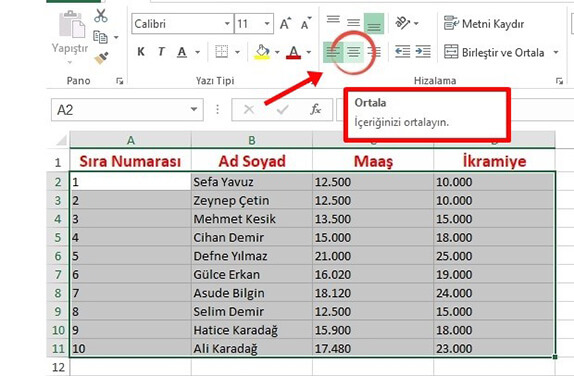The image size is (574, 376).
Task: Select cell with Defne Yılmaz
Action: [252, 256]
